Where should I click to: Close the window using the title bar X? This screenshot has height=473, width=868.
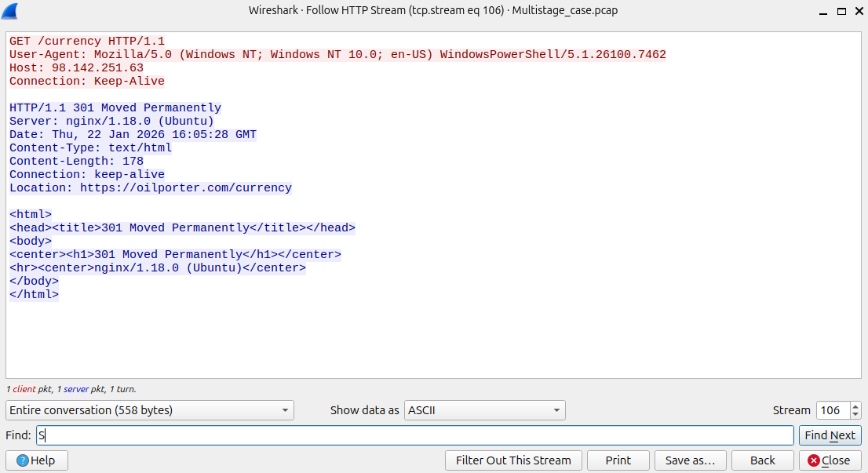point(859,11)
